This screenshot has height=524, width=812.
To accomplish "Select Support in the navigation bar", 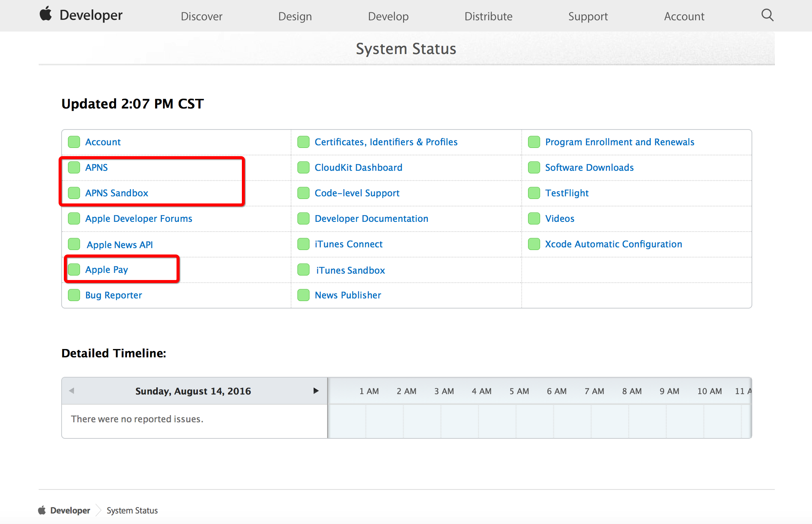I will coord(588,16).
